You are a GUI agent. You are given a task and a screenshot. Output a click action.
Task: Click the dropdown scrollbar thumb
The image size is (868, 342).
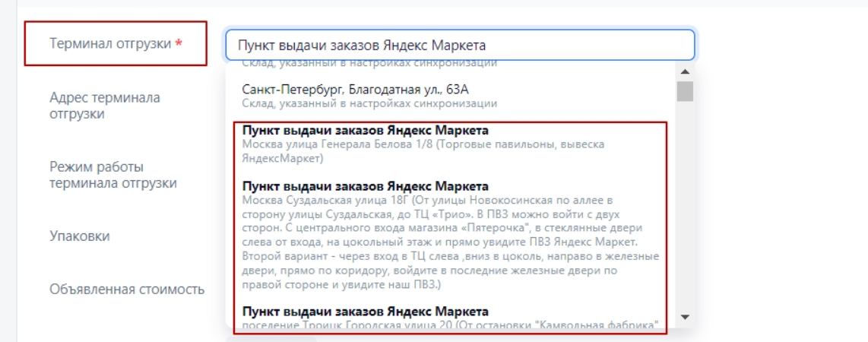coord(685,91)
